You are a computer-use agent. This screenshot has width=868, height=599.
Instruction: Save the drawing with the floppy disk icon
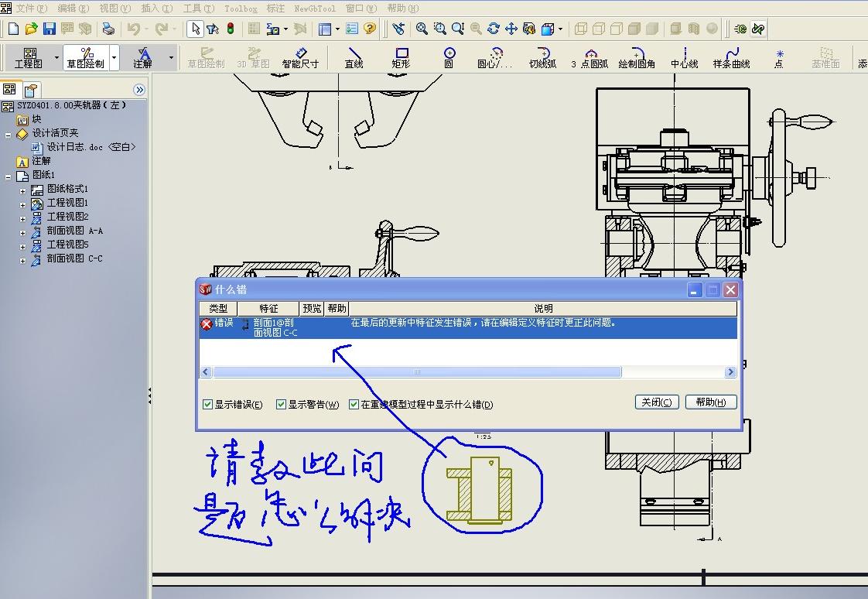pos(50,28)
